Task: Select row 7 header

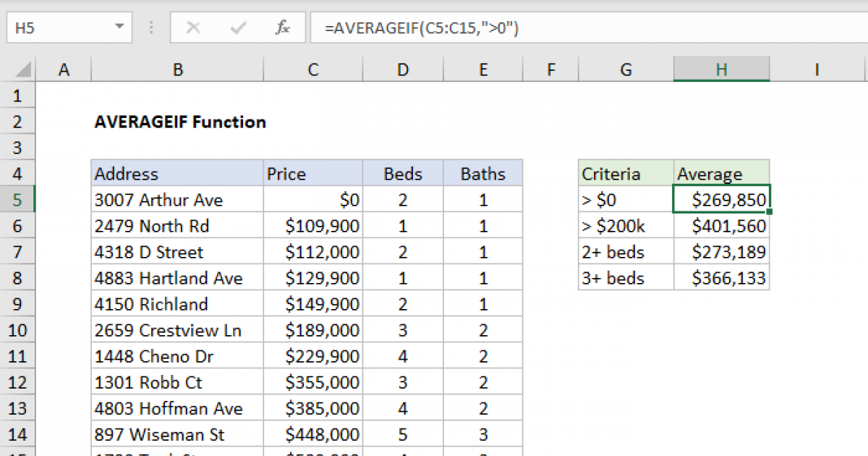Action: (x=18, y=252)
